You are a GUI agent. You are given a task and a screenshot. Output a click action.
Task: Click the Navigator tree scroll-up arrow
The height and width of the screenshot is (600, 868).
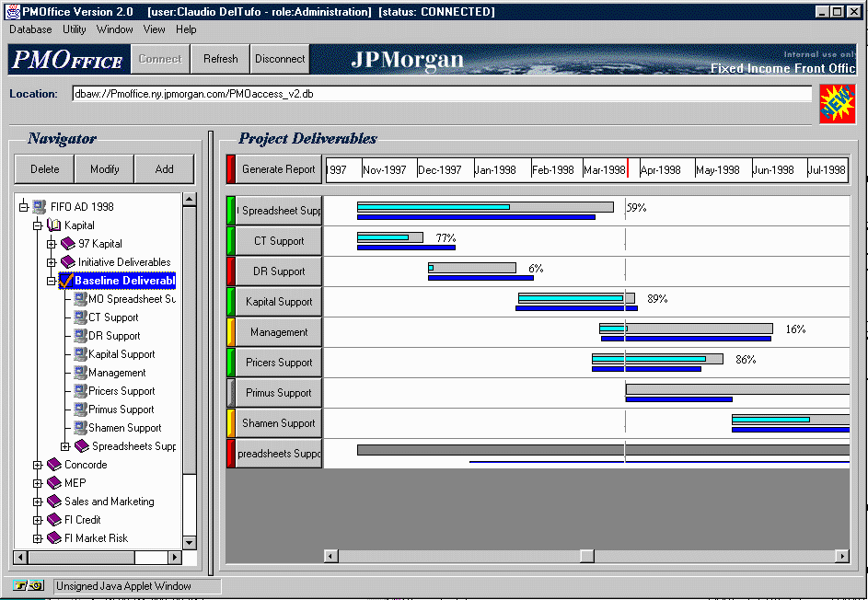pos(190,200)
